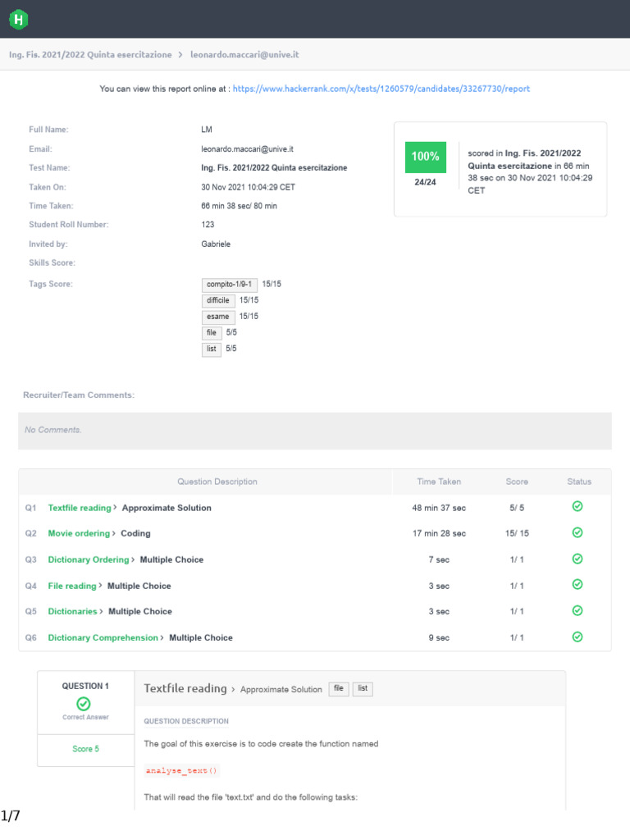Open the Dictionary Ordering question link
This screenshot has width=630, height=840.
tap(89, 559)
